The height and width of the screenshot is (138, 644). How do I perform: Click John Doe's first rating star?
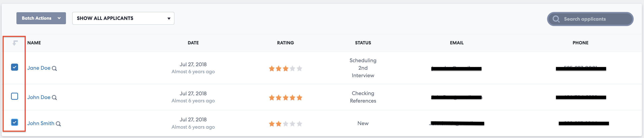click(272, 98)
